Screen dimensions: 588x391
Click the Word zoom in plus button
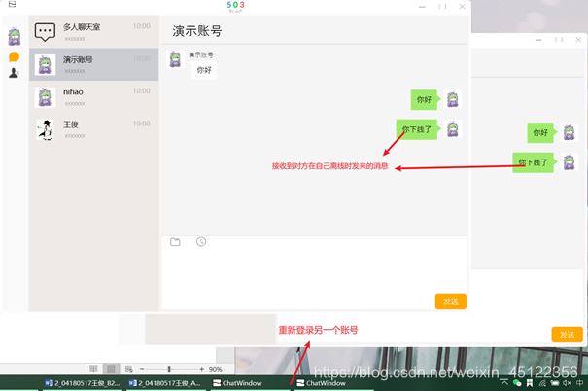pyautogui.click(x=202, y=369)
